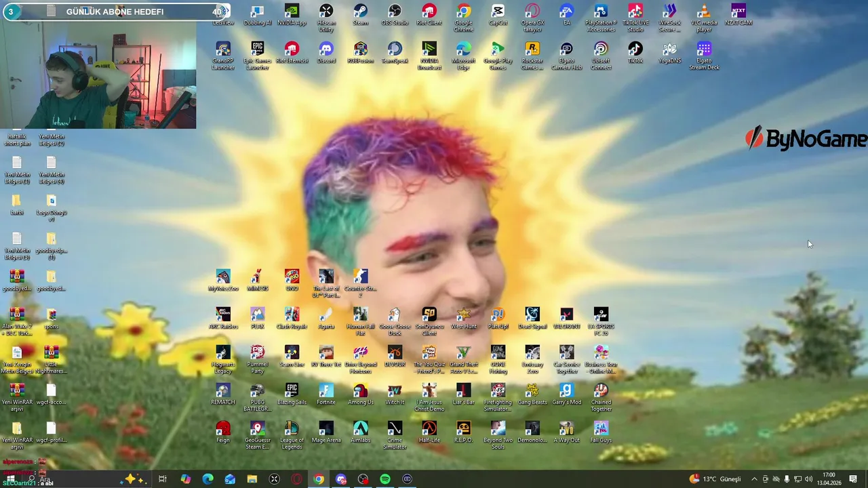Launch Ubisoft Connect from the desktop
868x488 pixels.
point(601,56)
